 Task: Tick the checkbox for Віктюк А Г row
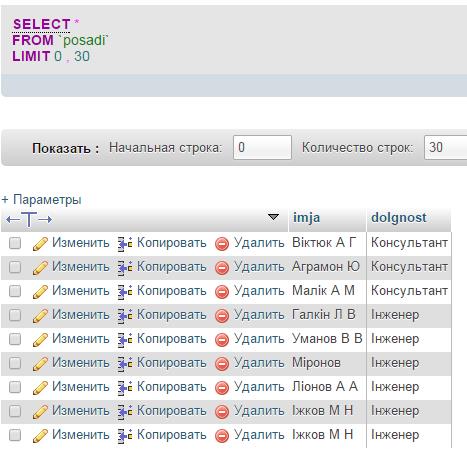tap(15, 243)
